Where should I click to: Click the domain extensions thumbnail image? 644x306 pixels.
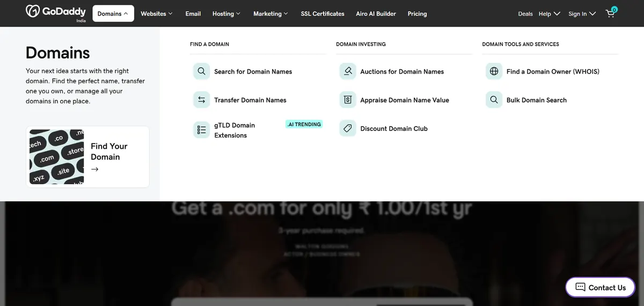click(56, 157)
